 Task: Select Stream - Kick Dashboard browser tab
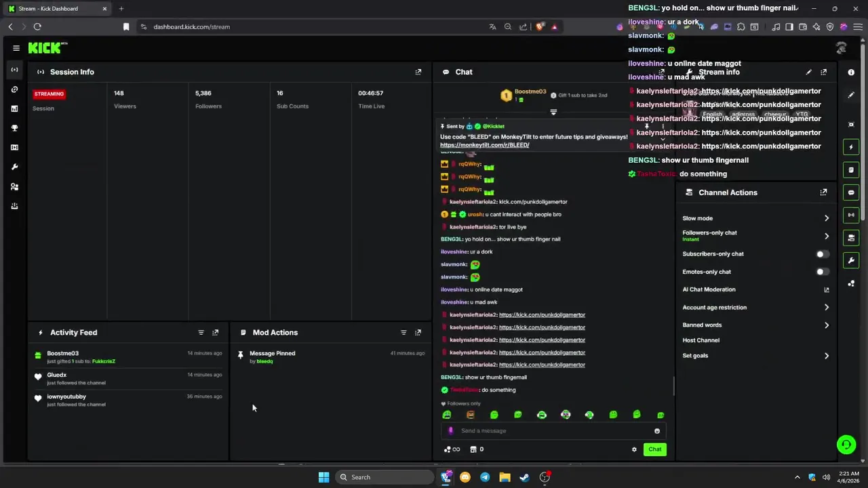[58, 9]
